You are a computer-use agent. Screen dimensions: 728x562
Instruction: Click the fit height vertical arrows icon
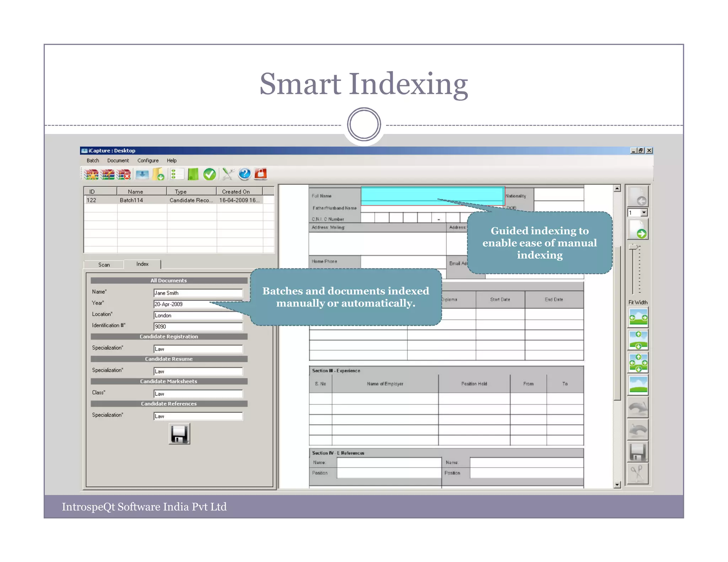pyautogui.click(x=638, y=340)
